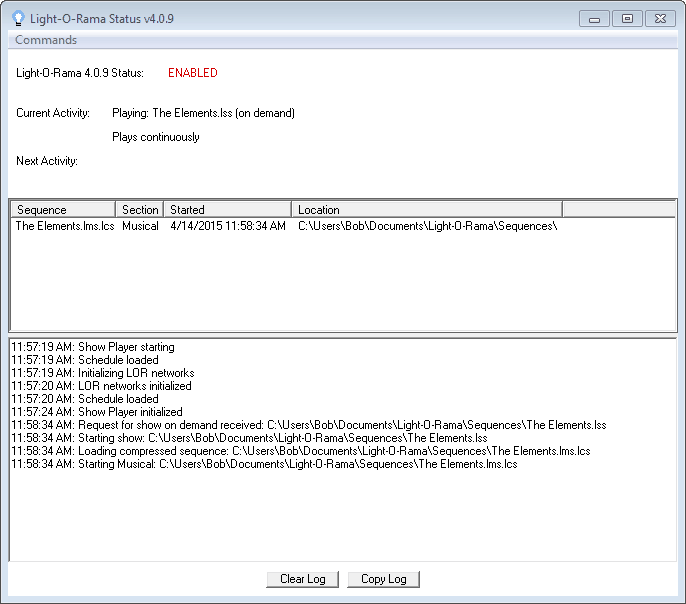Click the 'Show Player initialized' log line
The height and width of the screenshot is (604, 686).
click(97, 412)
